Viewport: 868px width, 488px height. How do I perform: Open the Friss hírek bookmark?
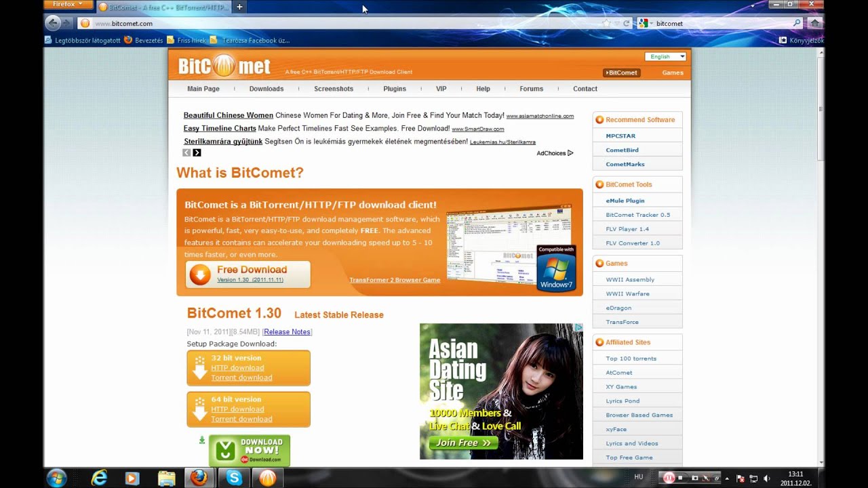click(186, 40)
